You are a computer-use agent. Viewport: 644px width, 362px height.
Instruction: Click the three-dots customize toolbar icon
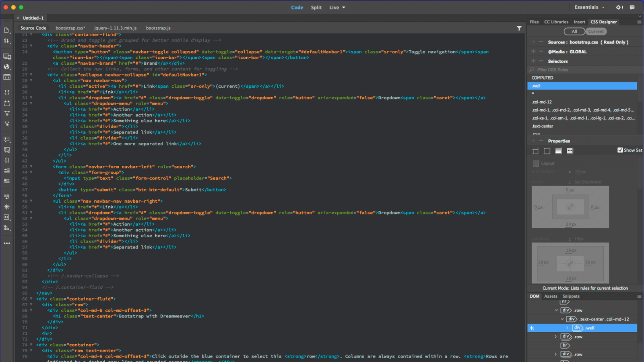tap(6, 243)
